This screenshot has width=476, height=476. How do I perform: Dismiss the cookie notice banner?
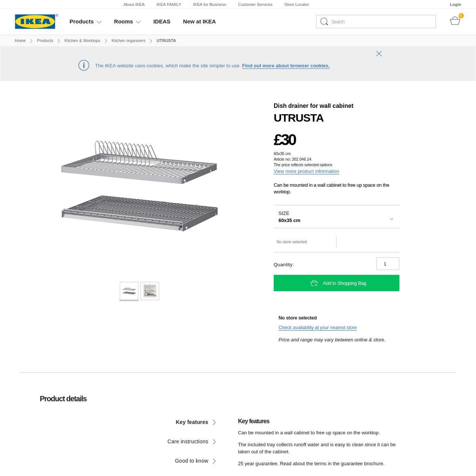tap(379, 54)
